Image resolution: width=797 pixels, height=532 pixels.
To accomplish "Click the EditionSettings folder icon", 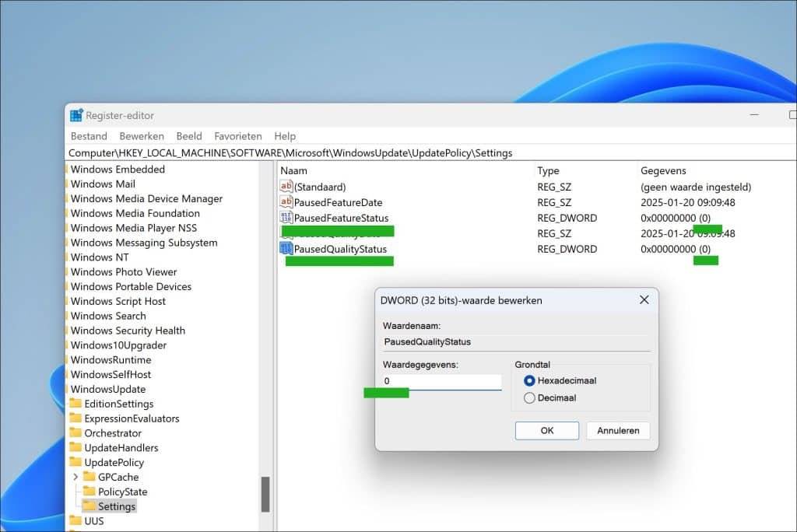I will tap(75, 404).
